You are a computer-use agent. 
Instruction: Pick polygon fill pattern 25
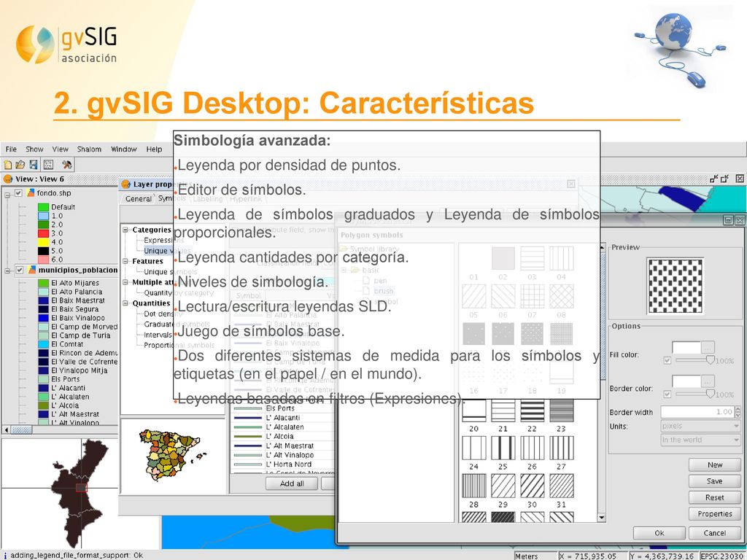[x=503, y=448]
